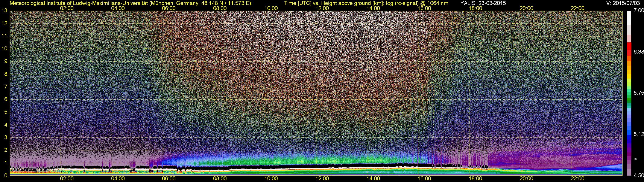Click the 12. height label on the left axis
The width and height of the screenshot is (644, 182).
click(5, 23)
